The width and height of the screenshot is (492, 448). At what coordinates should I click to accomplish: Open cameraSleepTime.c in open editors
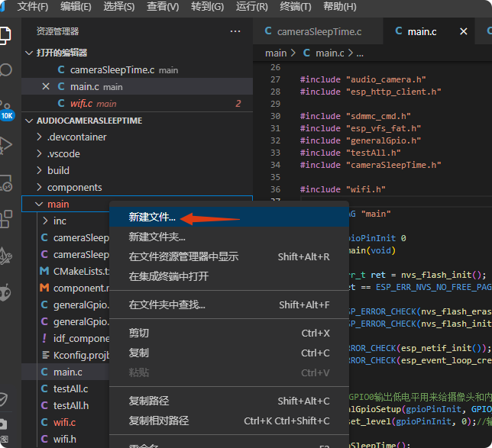click(137, 70)
